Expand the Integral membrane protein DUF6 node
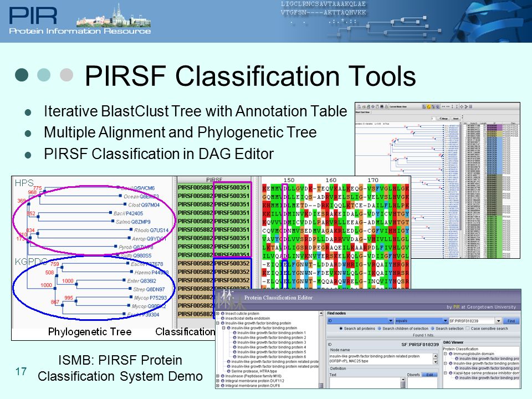This screenshot has height=399, width=532. [217, 386]
